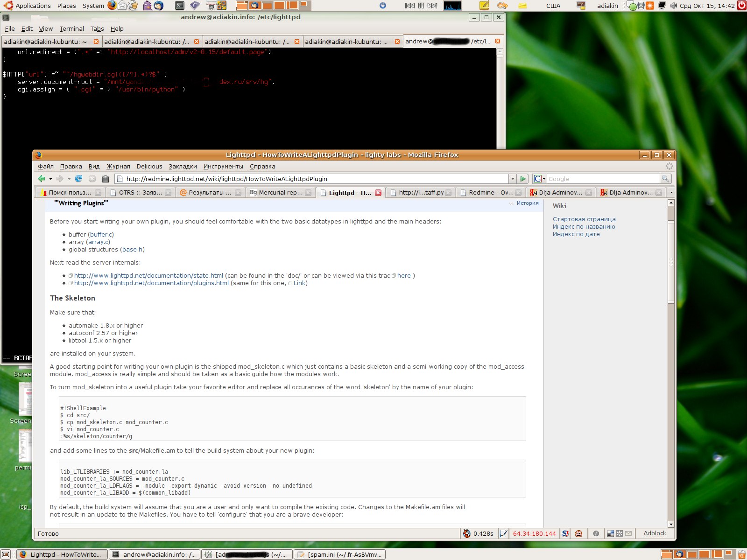Click the green Go arrow beside the URL bar

coord(523,179)
